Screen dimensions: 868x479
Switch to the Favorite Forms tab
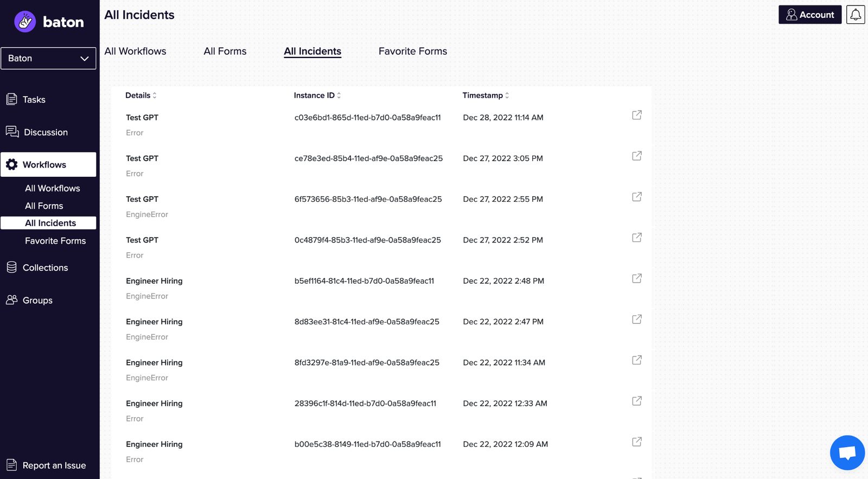point(413,51)
